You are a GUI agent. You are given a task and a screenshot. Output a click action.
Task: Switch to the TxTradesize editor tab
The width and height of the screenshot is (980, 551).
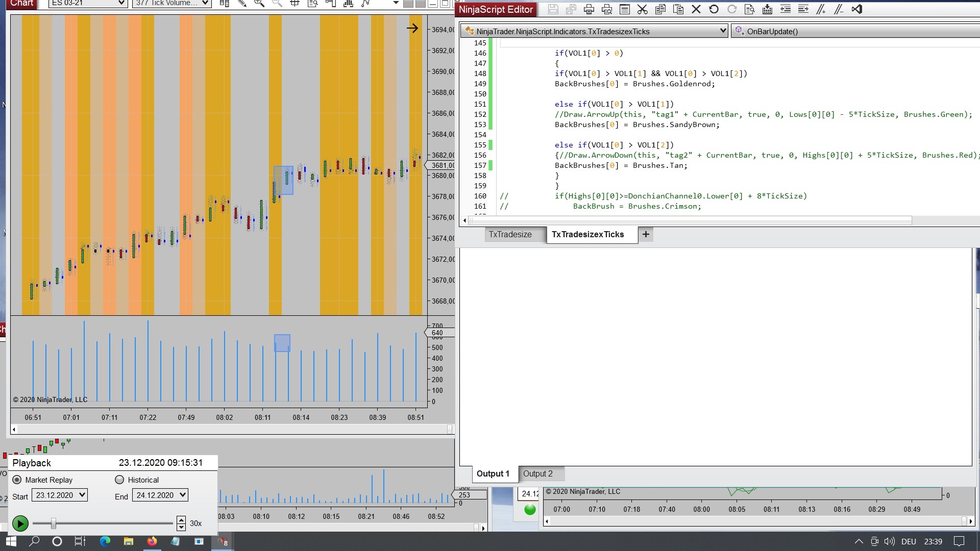510,234
